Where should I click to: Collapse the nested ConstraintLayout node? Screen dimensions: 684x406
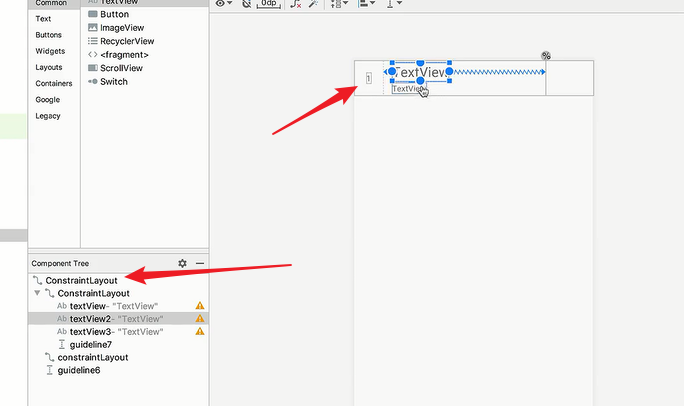click(x=37, y=293)
